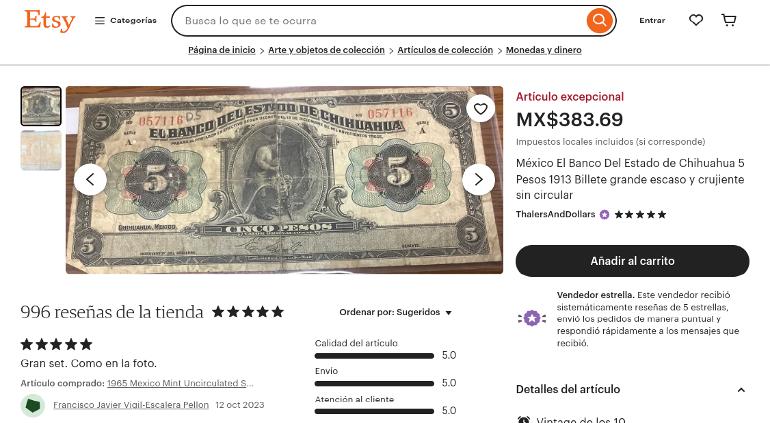The height and width of the screenshot is (423, 770).
Task: Favorite this banknote with heart button
Action: point(481,109)
